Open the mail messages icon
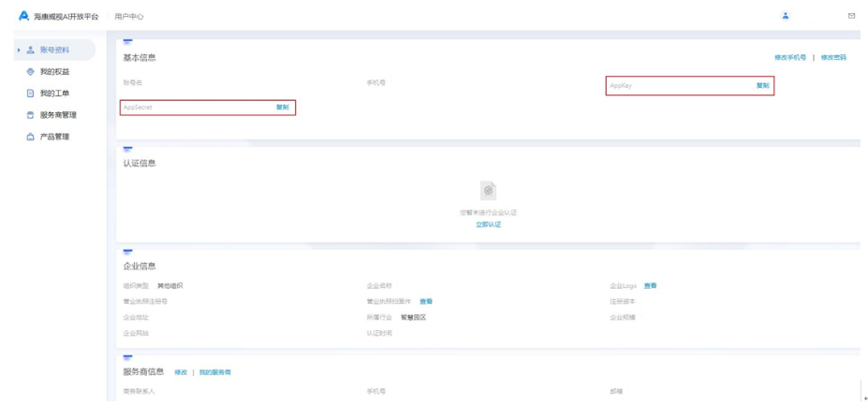 [x=851, y=16]
